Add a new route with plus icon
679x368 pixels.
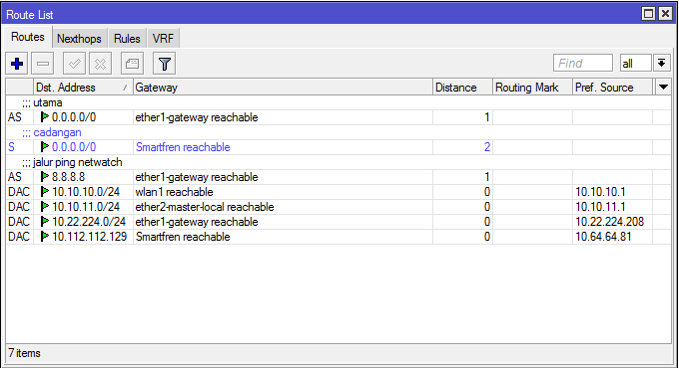coord(17,64)
